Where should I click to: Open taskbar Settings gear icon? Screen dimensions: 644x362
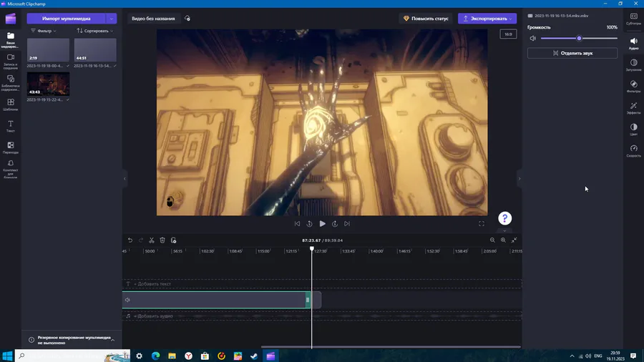(x=140, y=356)
